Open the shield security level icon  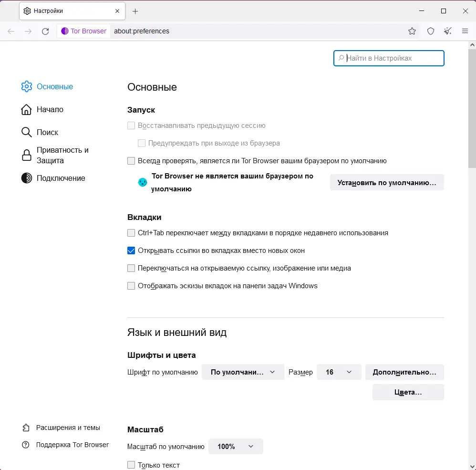tap(430, 31)
